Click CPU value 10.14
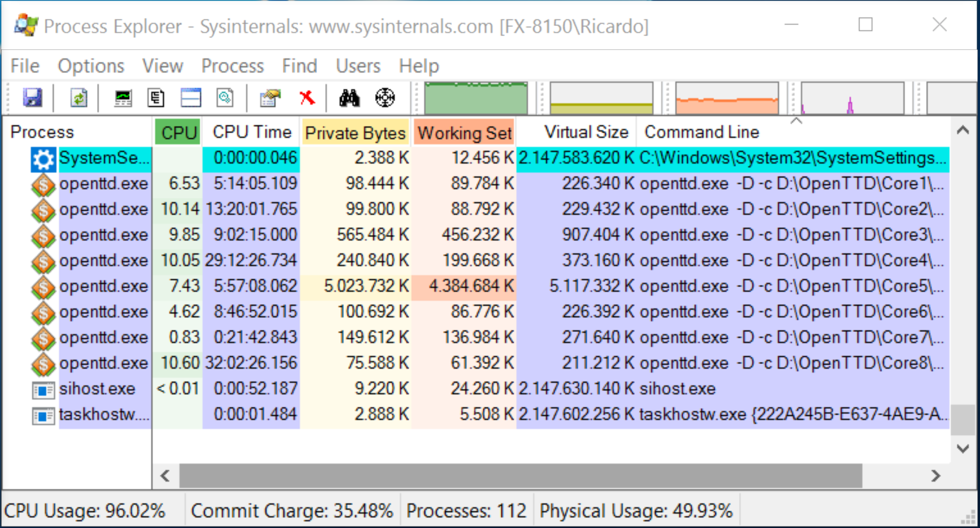The image size is (980, 528). click(x=180, y=209)
